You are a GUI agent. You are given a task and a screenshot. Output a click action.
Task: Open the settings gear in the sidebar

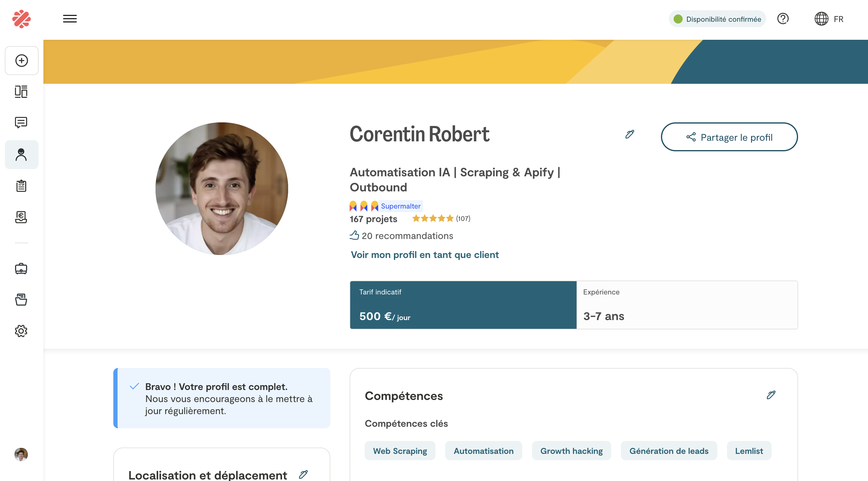(x=21, y=331)
